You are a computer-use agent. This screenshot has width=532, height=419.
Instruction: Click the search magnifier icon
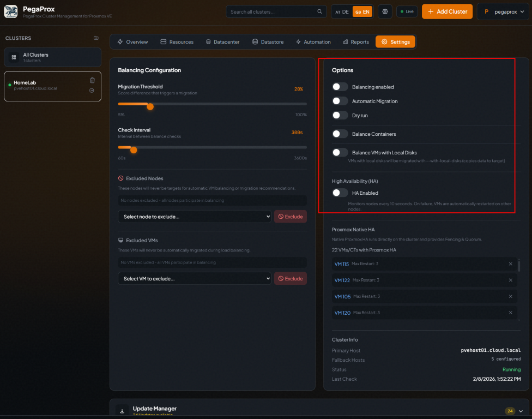tap(319, 11)
